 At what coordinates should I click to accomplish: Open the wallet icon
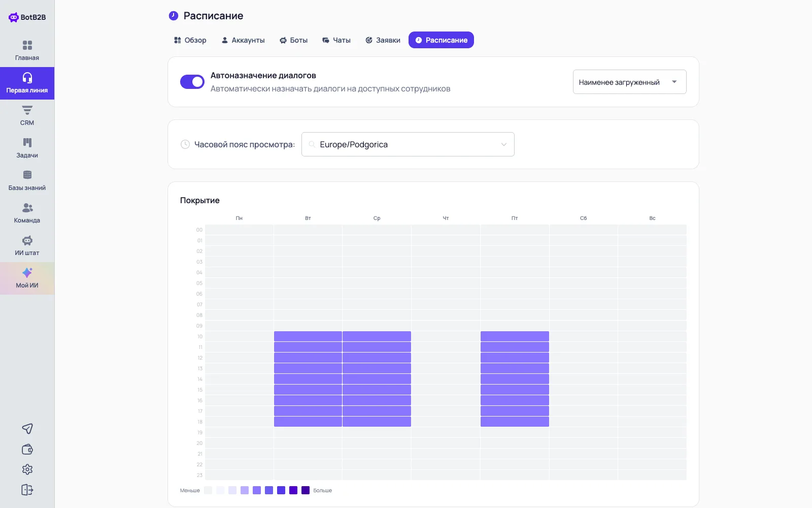27,449
